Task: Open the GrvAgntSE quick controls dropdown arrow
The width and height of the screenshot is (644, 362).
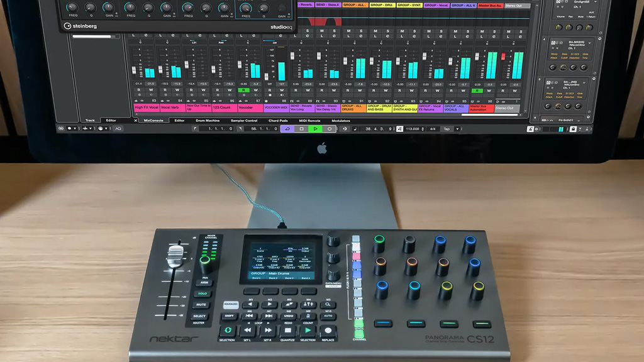Action: (596, 2)
